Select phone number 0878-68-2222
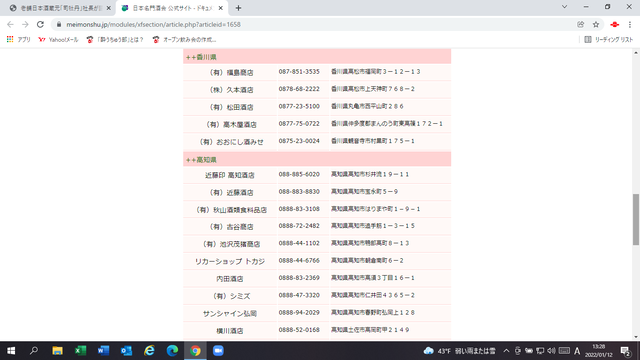 tap(299, 89)
